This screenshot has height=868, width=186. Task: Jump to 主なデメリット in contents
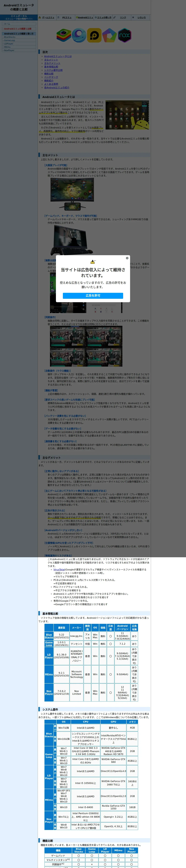pyautogui.click(x=52, y=63)
